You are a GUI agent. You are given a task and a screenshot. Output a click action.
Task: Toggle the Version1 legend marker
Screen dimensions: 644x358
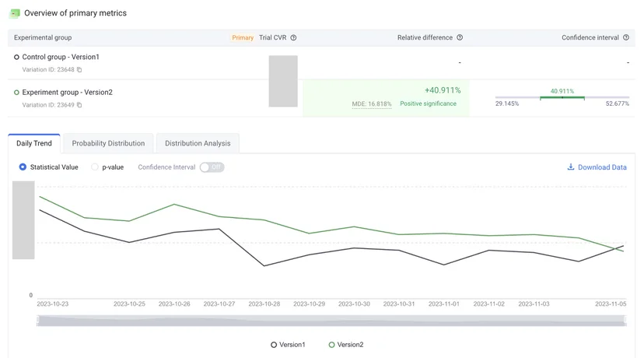click(x=274, y=345)
